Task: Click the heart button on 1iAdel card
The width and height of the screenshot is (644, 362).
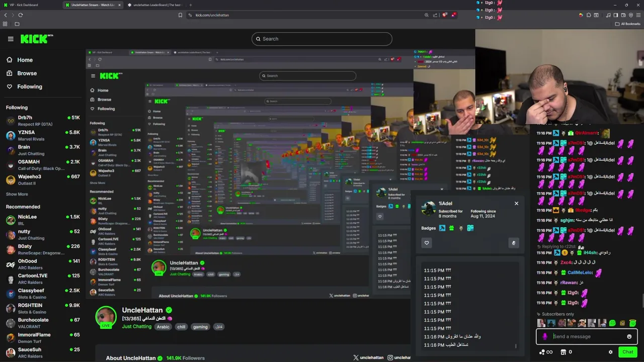Action: tap(427, 243)
